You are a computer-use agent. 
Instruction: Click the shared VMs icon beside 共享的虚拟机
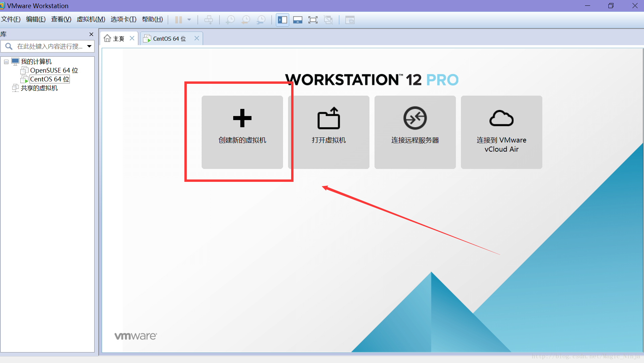click(15, 88)
